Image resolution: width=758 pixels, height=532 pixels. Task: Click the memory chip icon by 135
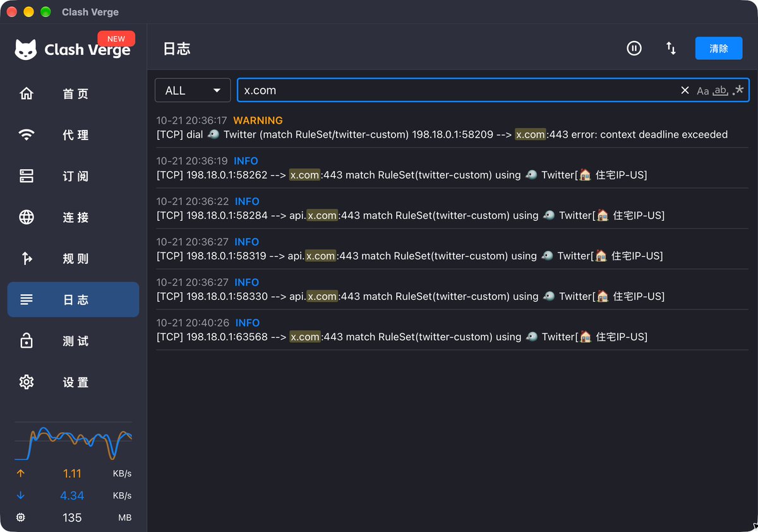pos(21,517)
